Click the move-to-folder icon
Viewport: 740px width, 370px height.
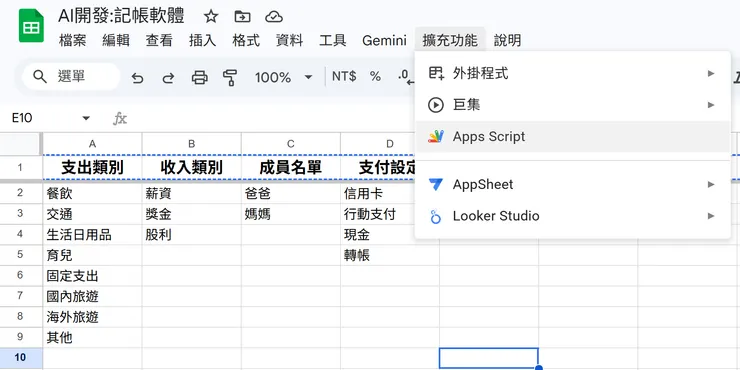coord(243,17)
